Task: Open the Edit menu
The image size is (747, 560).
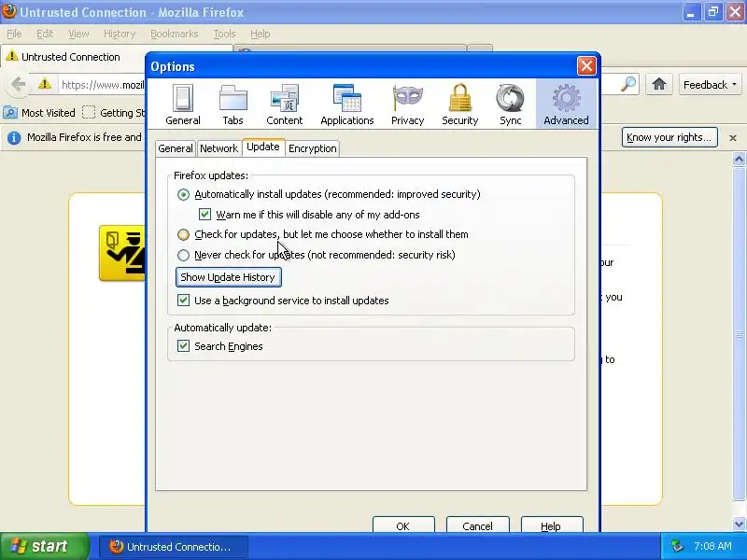Action: tap(45, 34)
